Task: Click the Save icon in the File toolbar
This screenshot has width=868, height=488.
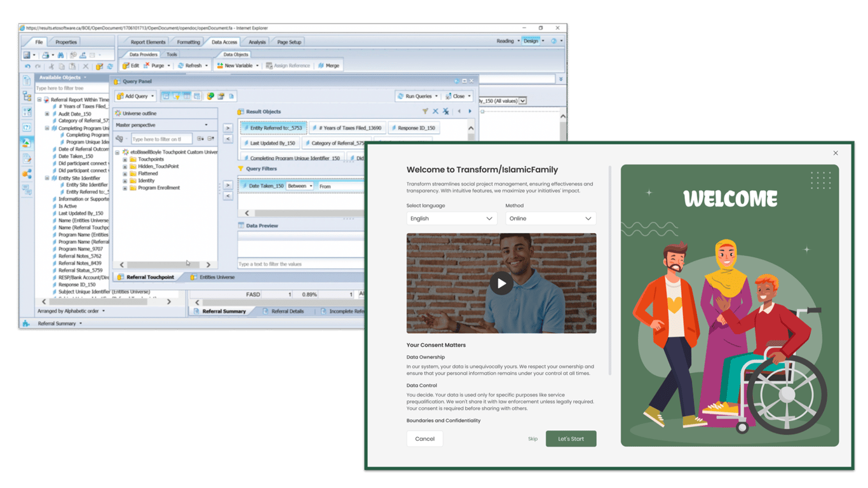Action: [x=27, y=55]
